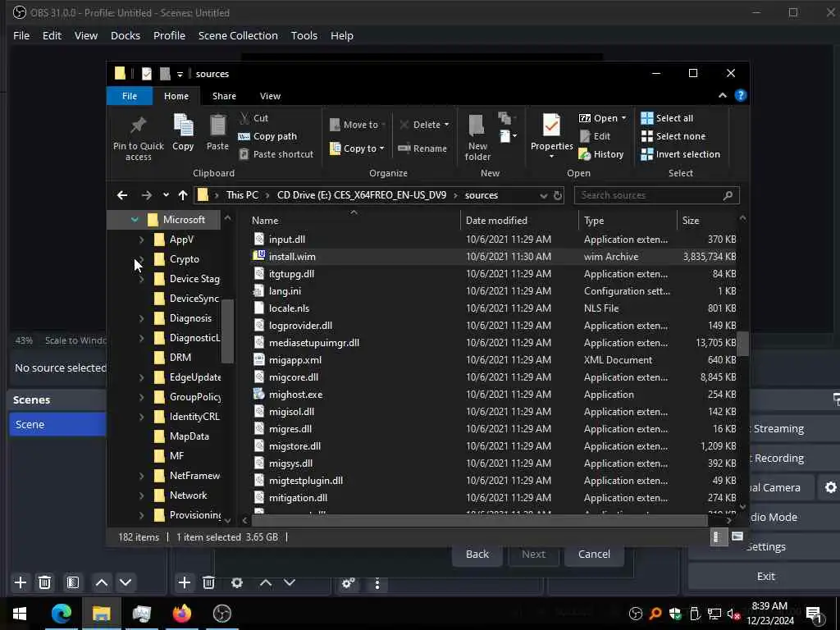Expand the AppV folder in tree
Image resolution: width=840 pixels, height=630 pixels.
141,240
